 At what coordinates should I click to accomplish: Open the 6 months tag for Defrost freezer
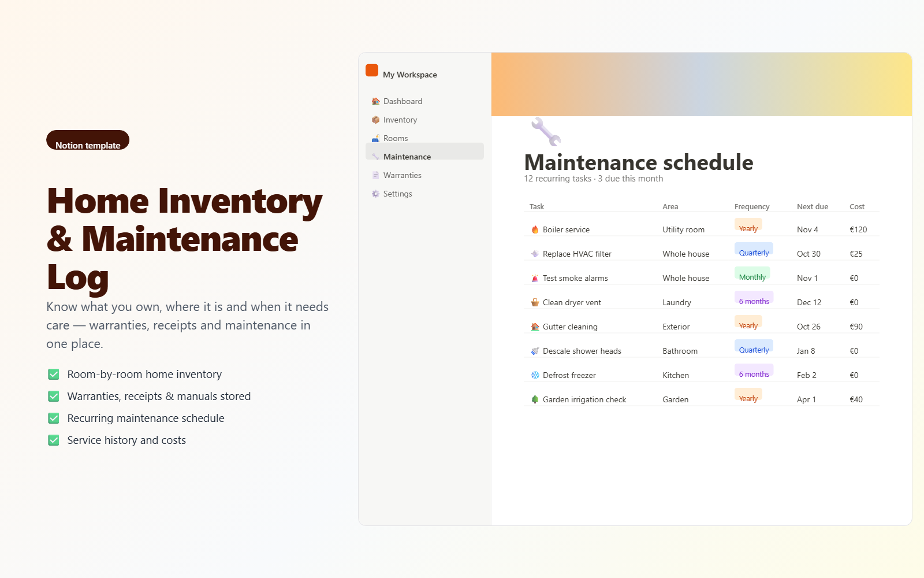tap(754, 370)
